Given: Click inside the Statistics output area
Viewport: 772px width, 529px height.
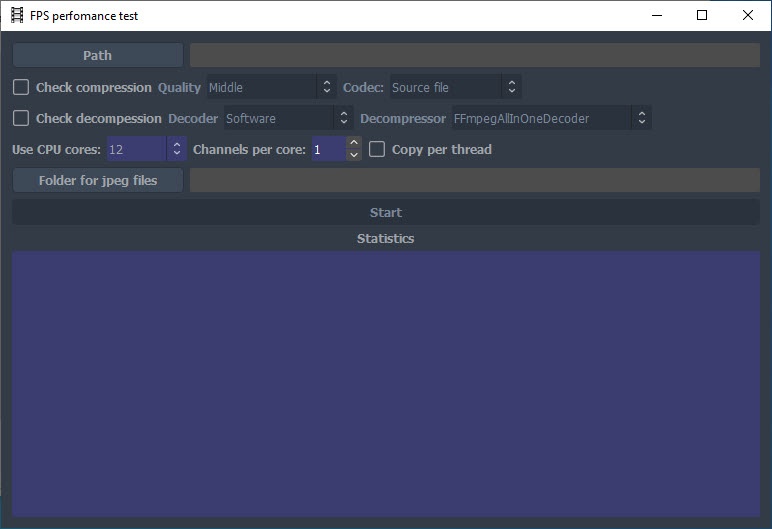Looking at the screenshot, I should (x=386, y=384).
